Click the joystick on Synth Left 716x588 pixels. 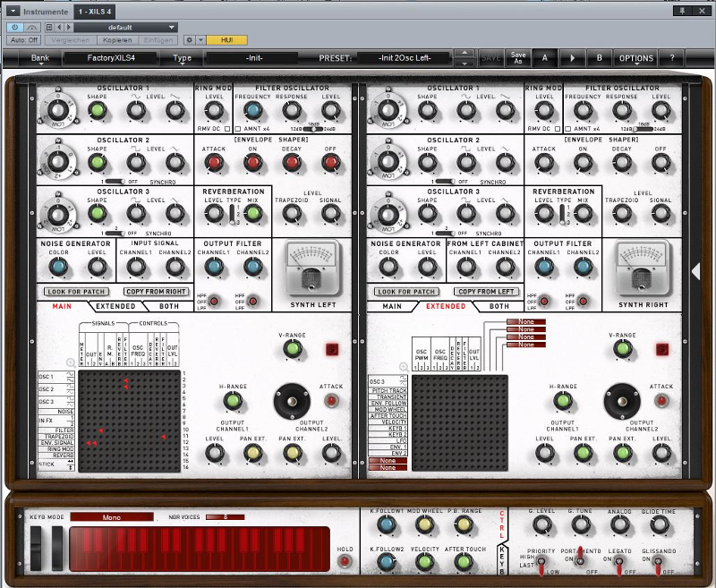292,402
